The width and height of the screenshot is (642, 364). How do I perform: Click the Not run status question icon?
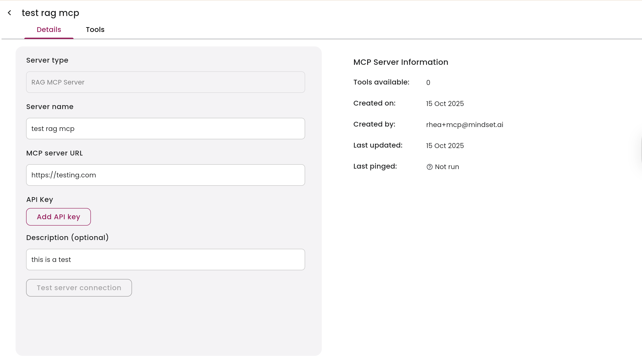click(x=429, y=167)
